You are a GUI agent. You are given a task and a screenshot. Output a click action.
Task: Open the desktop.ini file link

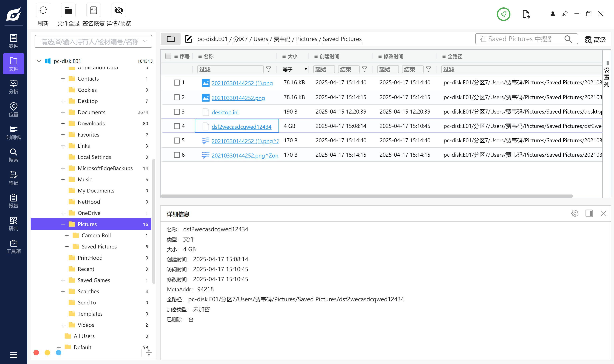pyautogui.click(x=225, y=112)
